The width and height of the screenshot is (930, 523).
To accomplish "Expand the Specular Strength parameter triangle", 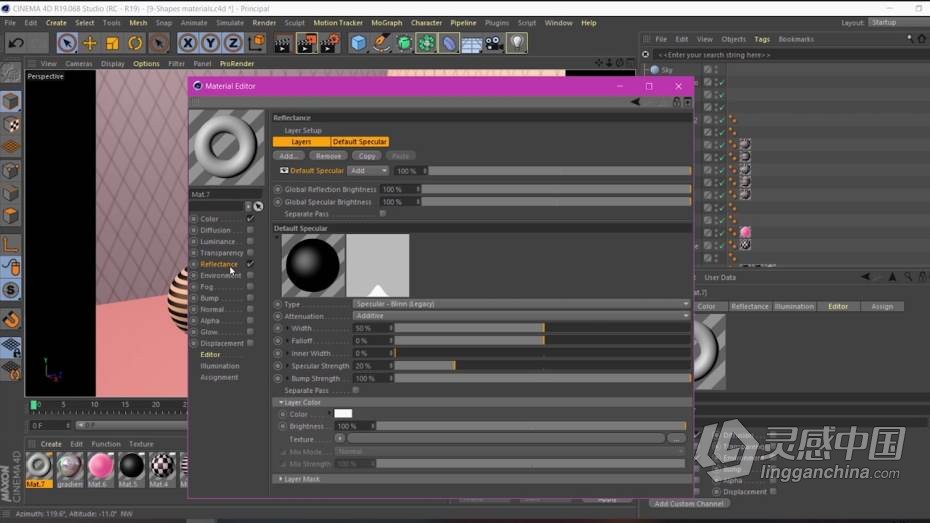I will 288,366.
